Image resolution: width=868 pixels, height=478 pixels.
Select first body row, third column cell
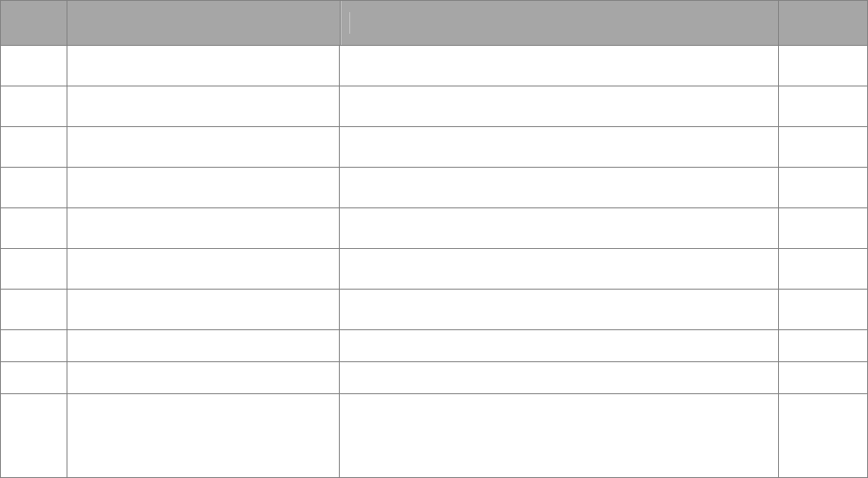[558, 66]
